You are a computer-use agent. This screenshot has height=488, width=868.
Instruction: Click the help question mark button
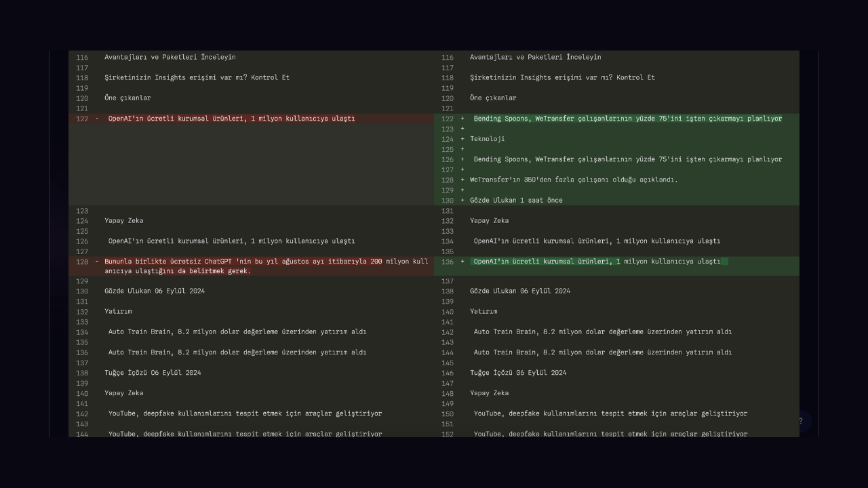(800, 421)
